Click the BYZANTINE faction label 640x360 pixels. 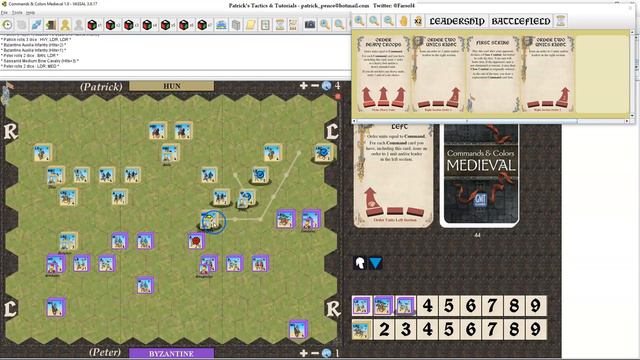(171, 353)
